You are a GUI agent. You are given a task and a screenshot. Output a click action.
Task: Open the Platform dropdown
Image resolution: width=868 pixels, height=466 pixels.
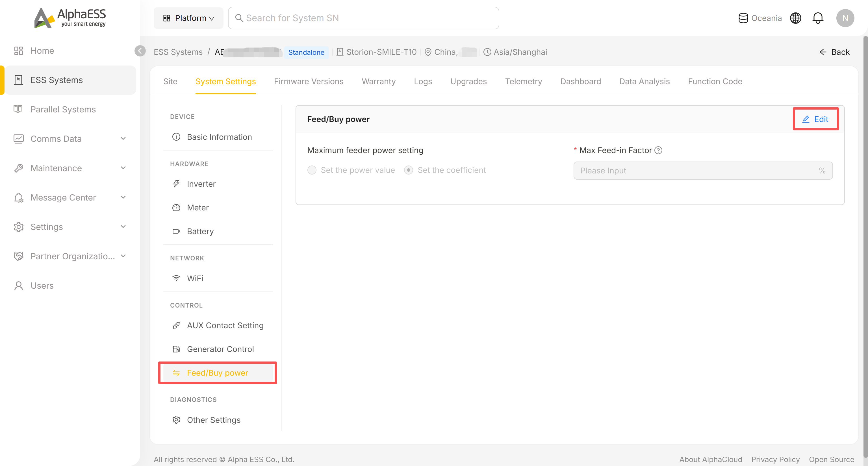pos(188,18)
